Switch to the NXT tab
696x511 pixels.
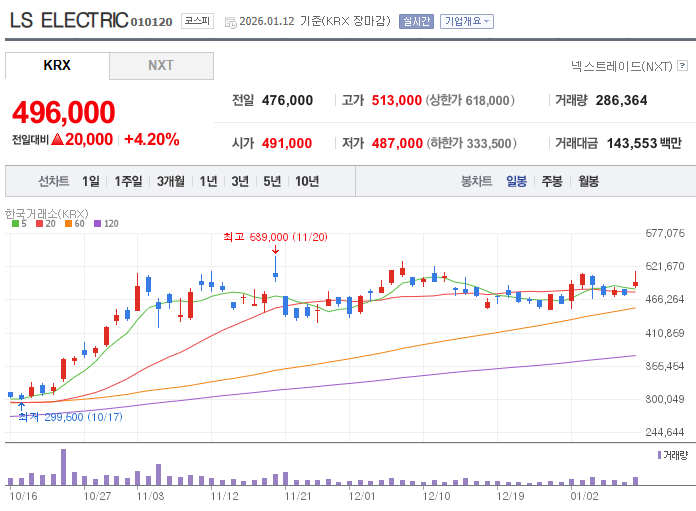point(161,66)
